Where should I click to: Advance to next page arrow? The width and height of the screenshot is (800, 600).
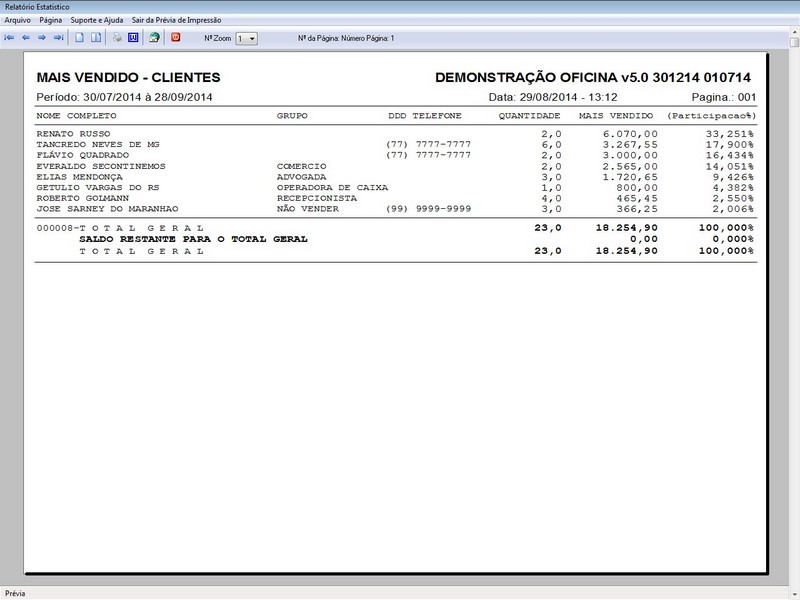pos(42,38)
